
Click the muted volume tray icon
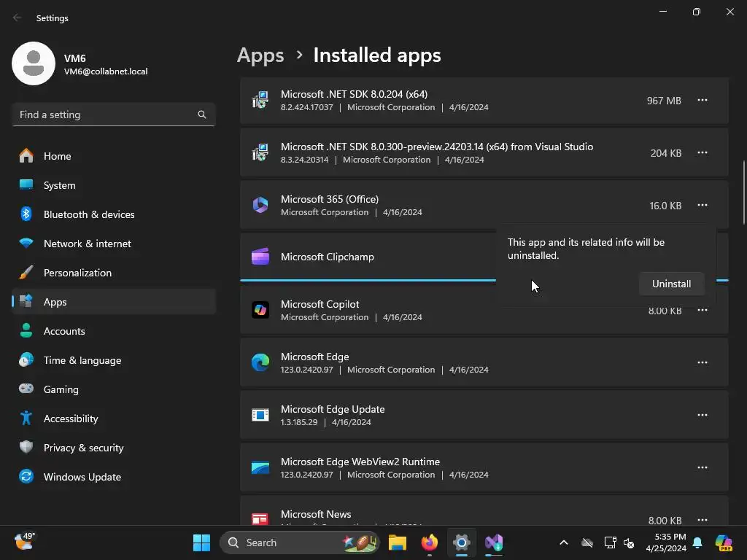click(x=629, y=542)
